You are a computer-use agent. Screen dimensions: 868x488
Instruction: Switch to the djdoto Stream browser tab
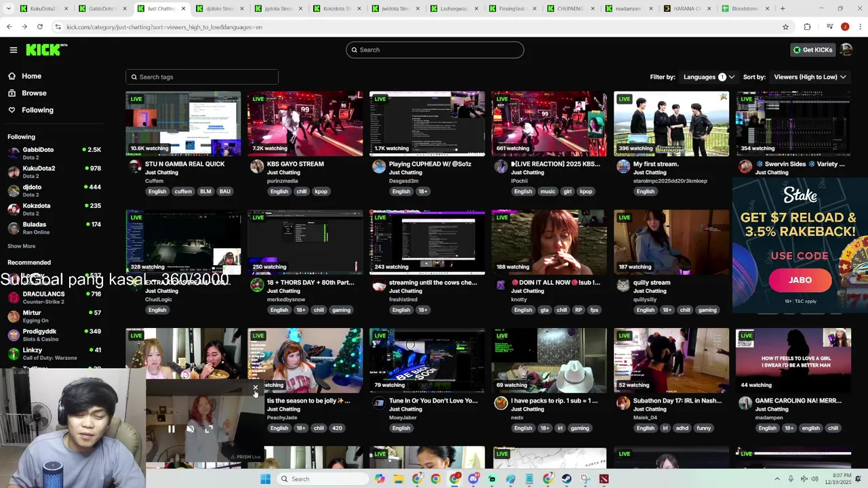219,9
